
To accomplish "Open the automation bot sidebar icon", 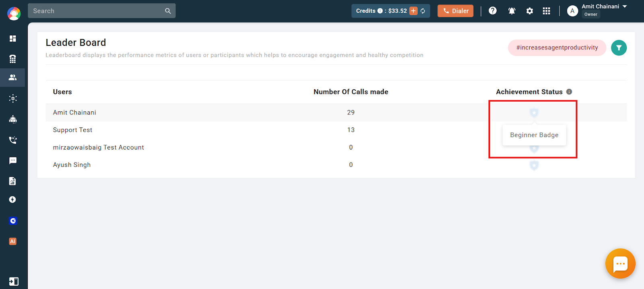I will coord(13,119).
